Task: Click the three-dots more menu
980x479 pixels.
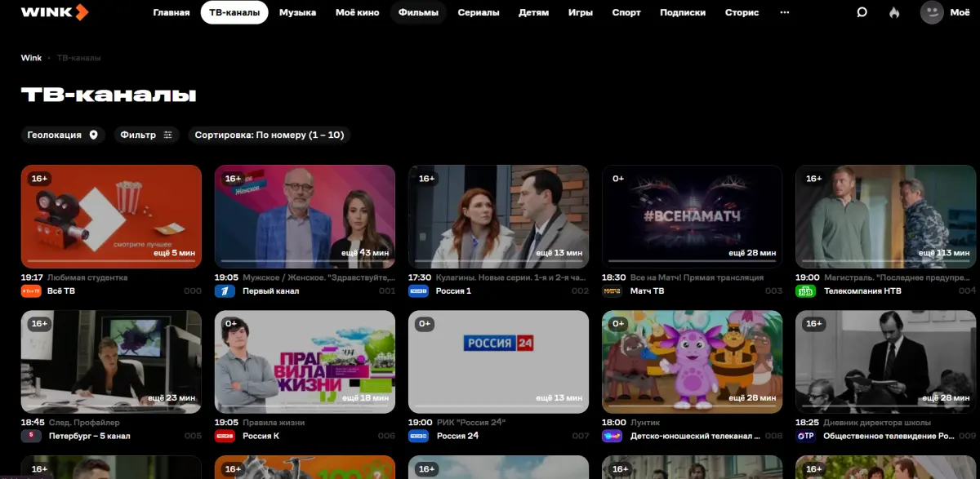Action: click(x=785, y=12)
